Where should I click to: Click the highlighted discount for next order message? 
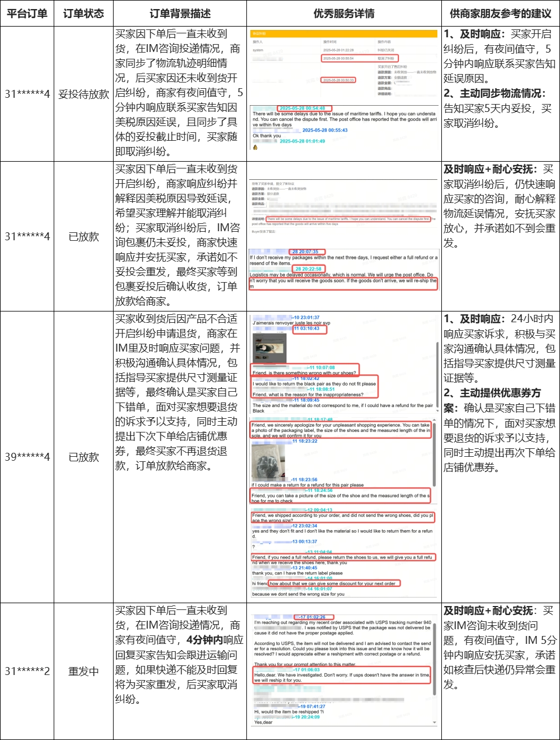tap(334, 583)
